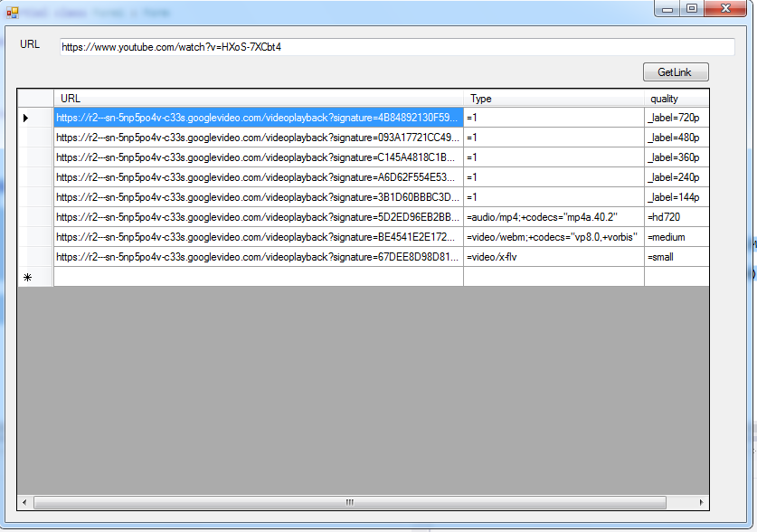Select Type cell in the 240p row

pyautogui.click(x=554, y=177)
